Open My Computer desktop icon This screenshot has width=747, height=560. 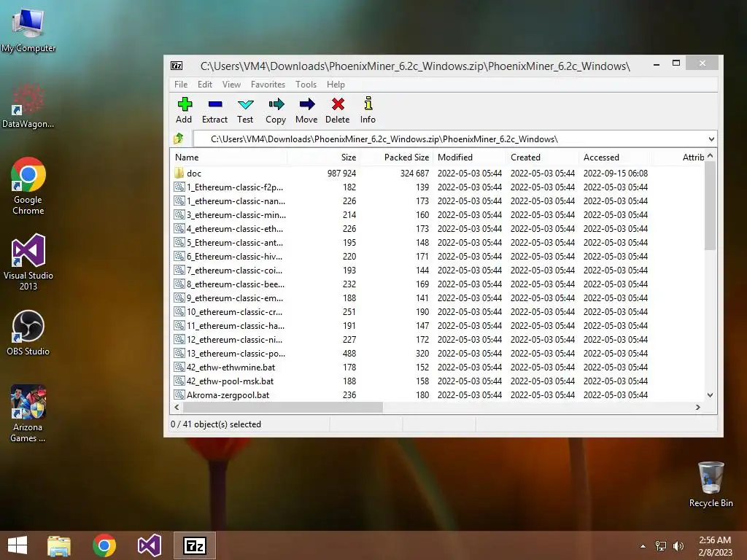click(x=28, y=29)
